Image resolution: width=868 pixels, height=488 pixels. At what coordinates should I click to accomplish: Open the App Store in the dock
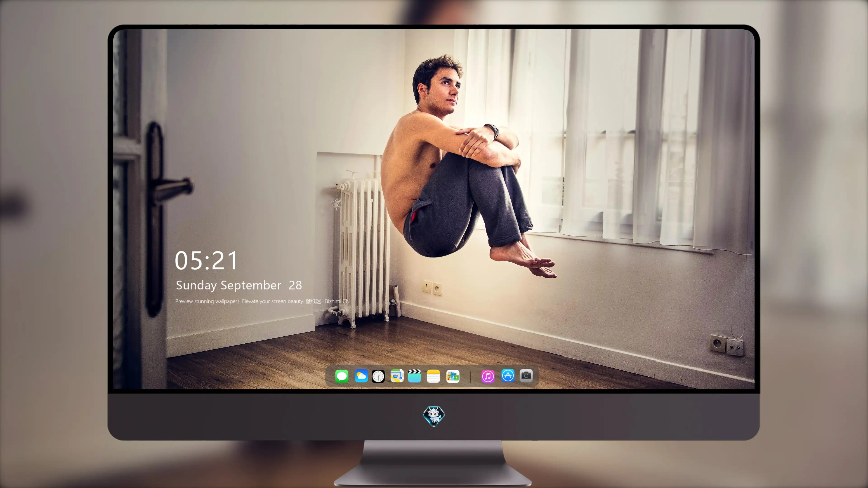[508, 375]
